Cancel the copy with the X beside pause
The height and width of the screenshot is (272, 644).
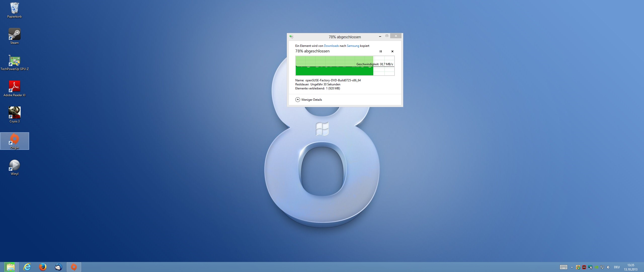click(392, 51)
